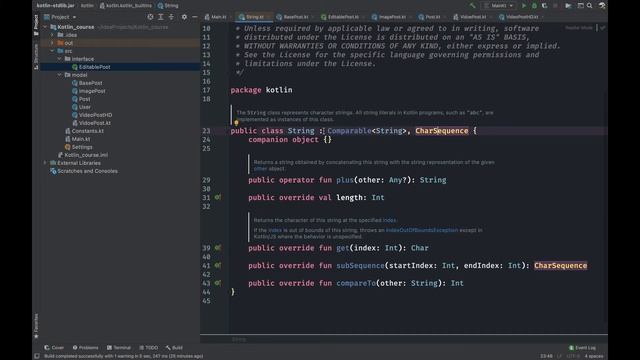Hide the Project panel with minus icon
The height and width of the screenshot is (360, 640).
(194, 17)
